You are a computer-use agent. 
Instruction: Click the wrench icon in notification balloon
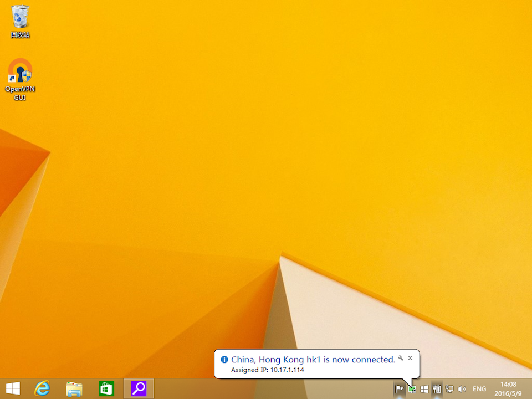point(401,358)
